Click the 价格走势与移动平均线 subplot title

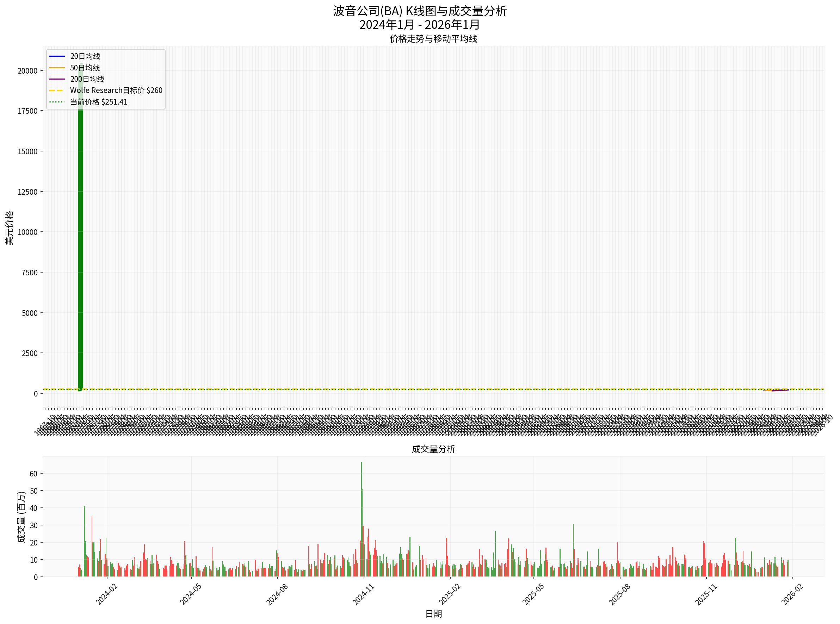pyautogui.click(x=433, y=38)
